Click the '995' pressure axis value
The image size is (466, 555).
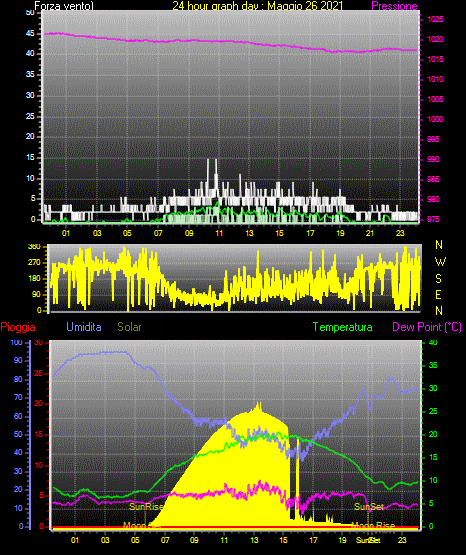point(433,139)
